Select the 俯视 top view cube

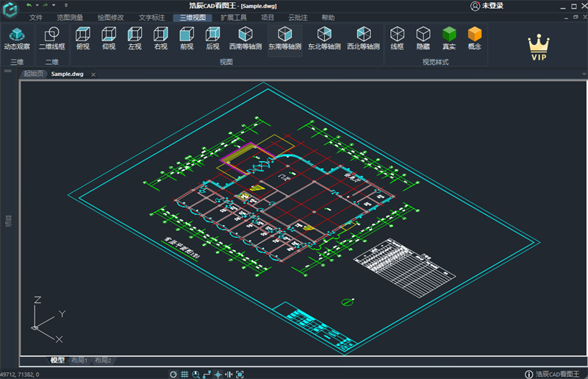point(82,38)
